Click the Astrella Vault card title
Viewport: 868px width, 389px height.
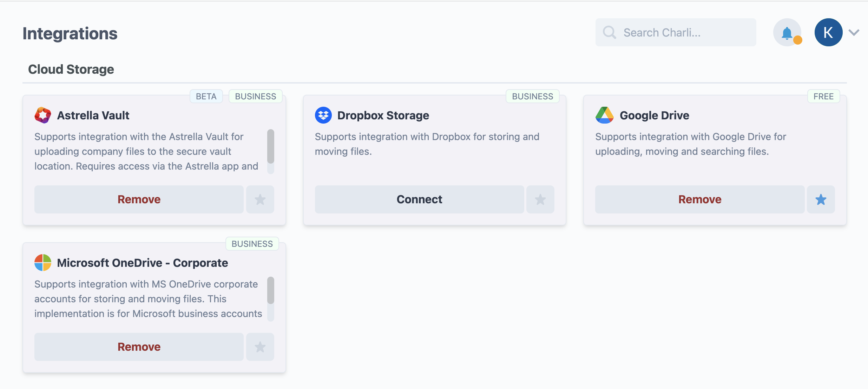[x=93, y=116]
